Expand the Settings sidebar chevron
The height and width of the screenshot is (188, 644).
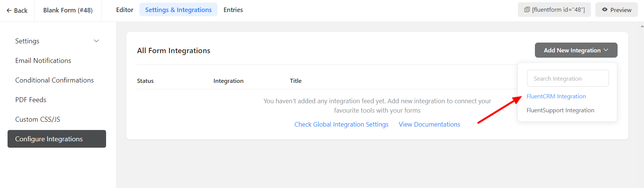tap(96, 41)
